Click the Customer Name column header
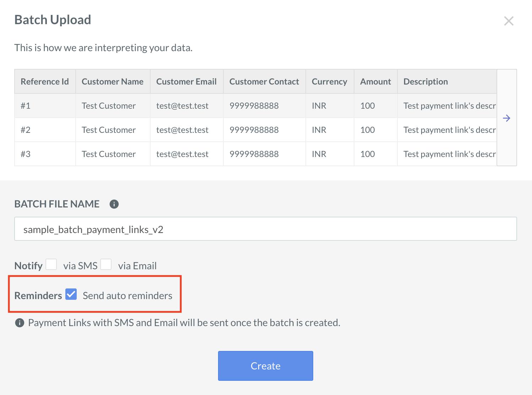The width and height of the screenshot is (532, 395). point(113,82)
